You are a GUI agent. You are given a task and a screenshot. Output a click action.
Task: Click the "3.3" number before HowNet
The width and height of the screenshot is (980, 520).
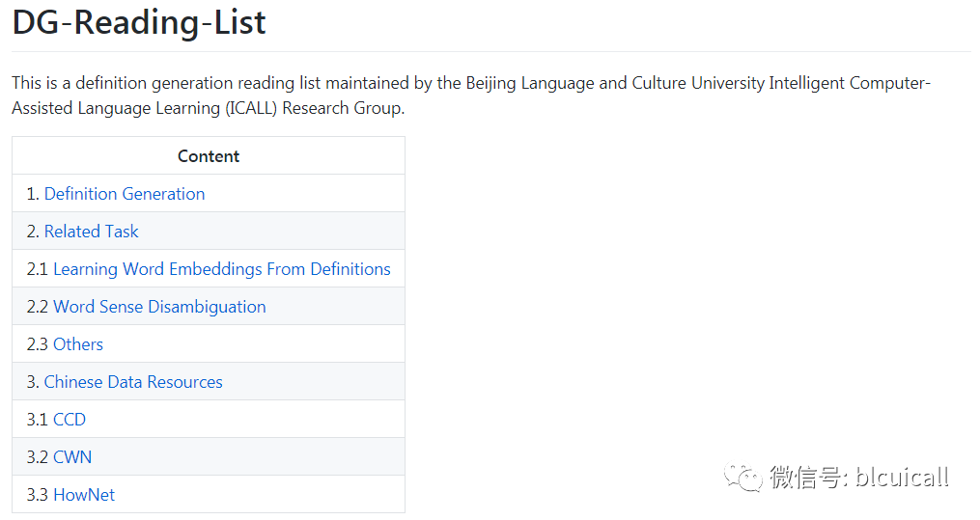[x=37, y=495]
